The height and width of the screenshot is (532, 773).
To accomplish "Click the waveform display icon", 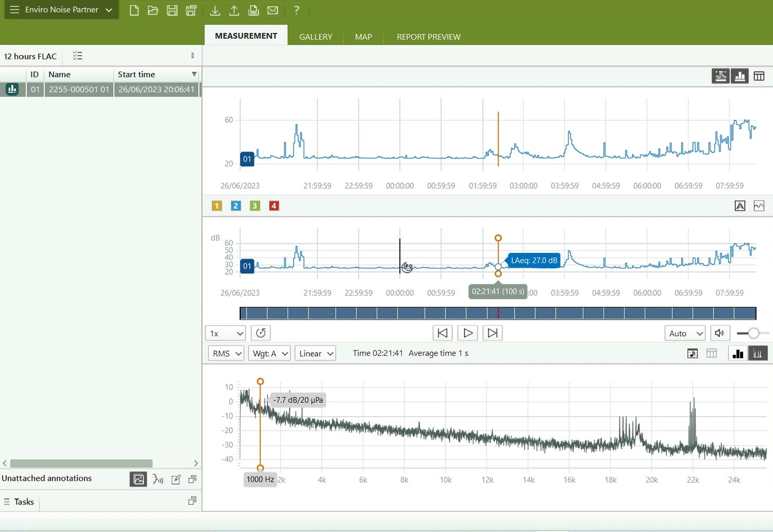I will tap(759, 206).
